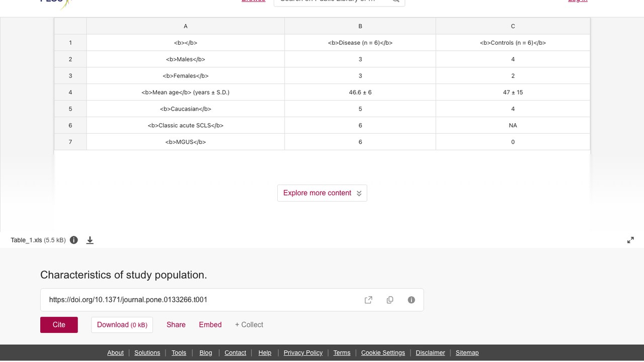Expand Explore more content
The height and width of the screenshot is (362, 644).
pyautogui.click(x=322, y=193)
